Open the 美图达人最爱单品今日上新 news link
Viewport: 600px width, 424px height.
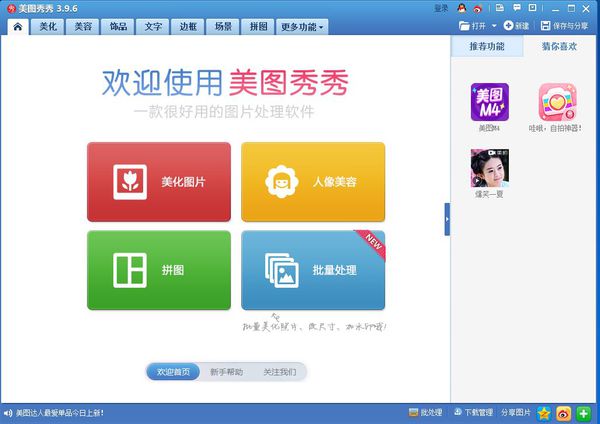[x=60, y=413]
